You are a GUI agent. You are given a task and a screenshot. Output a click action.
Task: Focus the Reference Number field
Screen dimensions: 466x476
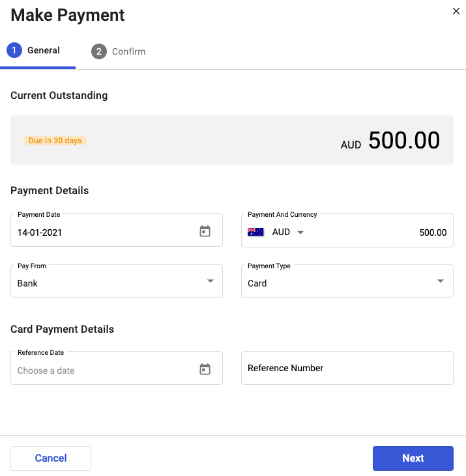[x=347, y=368]
